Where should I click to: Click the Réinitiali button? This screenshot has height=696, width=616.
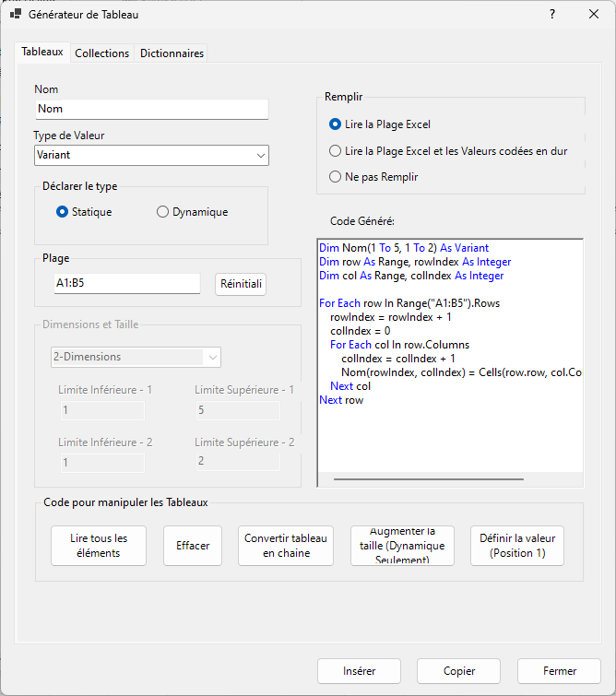point(241,284)
